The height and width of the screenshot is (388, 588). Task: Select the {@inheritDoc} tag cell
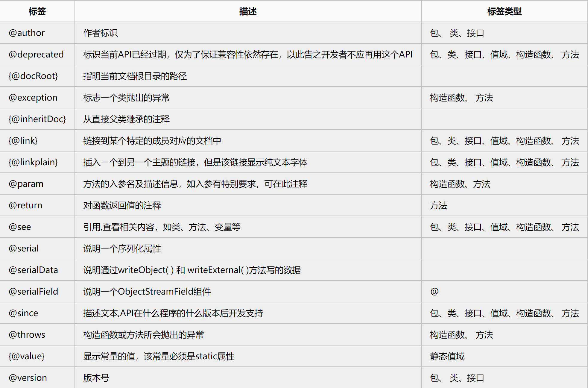coord(37,119)
